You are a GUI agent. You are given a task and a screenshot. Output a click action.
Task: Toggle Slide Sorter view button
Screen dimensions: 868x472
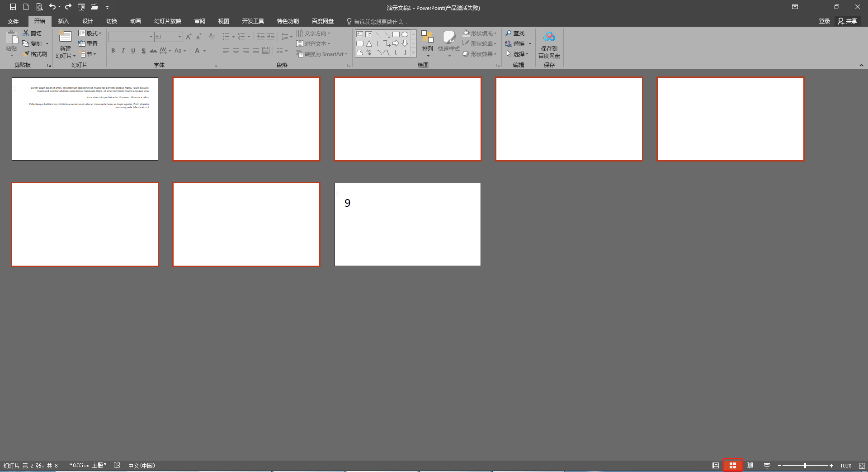click(x=732, y=466)
